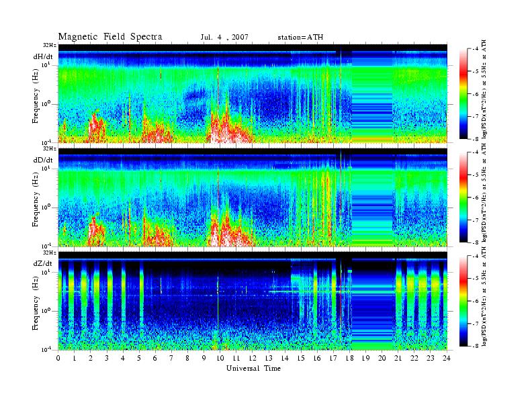The width and height of the screenshot is (532, 411).
Task: Click hour tick label "3" on time axis
Action: (107, 358)
